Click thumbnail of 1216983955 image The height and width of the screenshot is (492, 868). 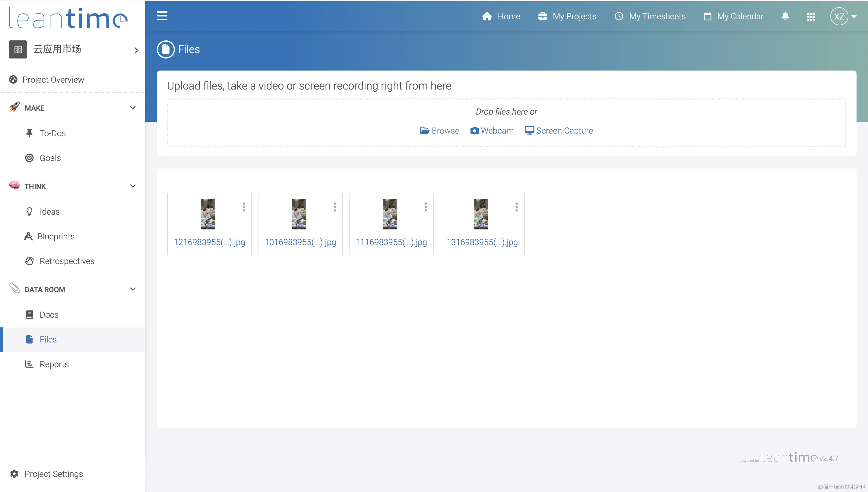208,214
